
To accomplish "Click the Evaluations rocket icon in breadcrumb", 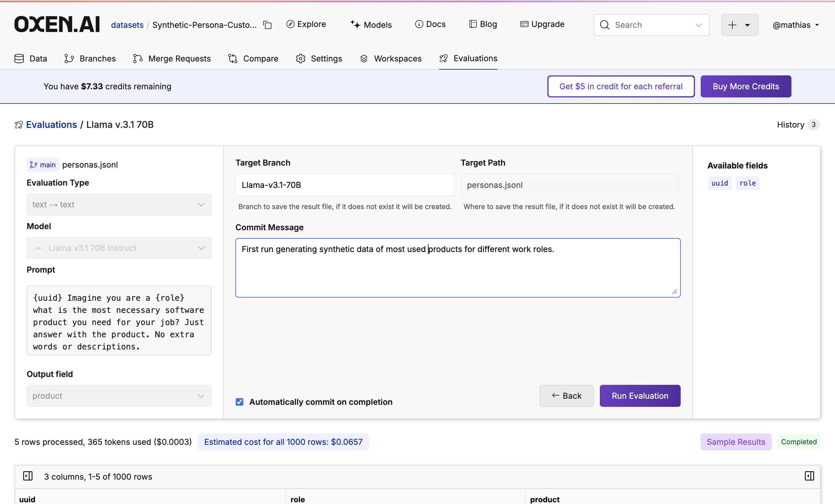I will [x=19, y=125].
